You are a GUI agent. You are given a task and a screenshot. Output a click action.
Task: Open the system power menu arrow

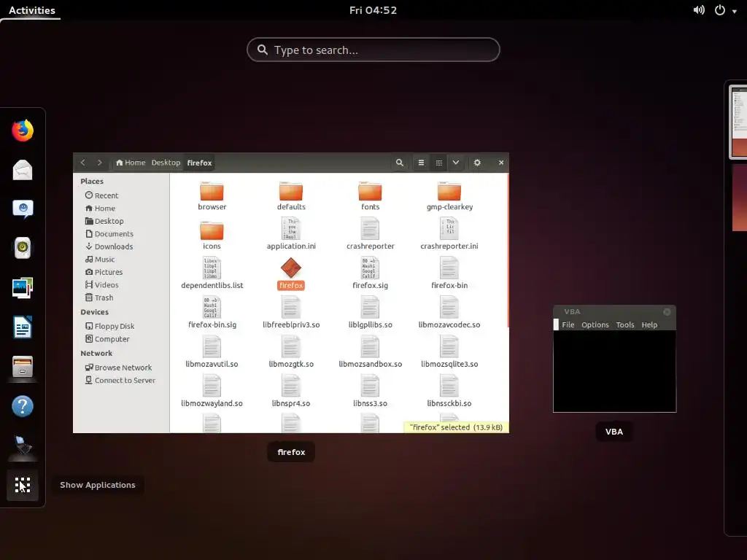[x=734, y=11]
